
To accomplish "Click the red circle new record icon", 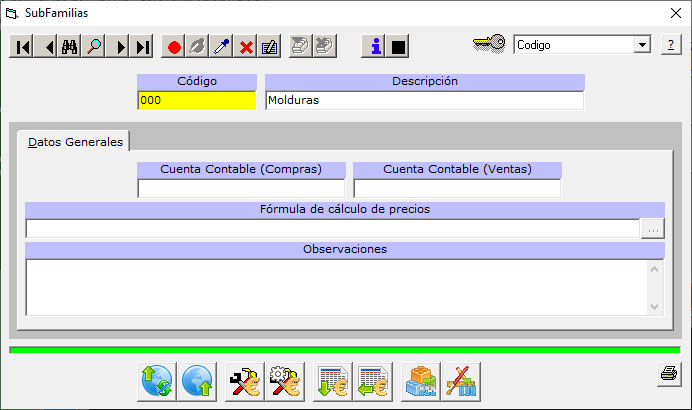I will pos(174,47).
